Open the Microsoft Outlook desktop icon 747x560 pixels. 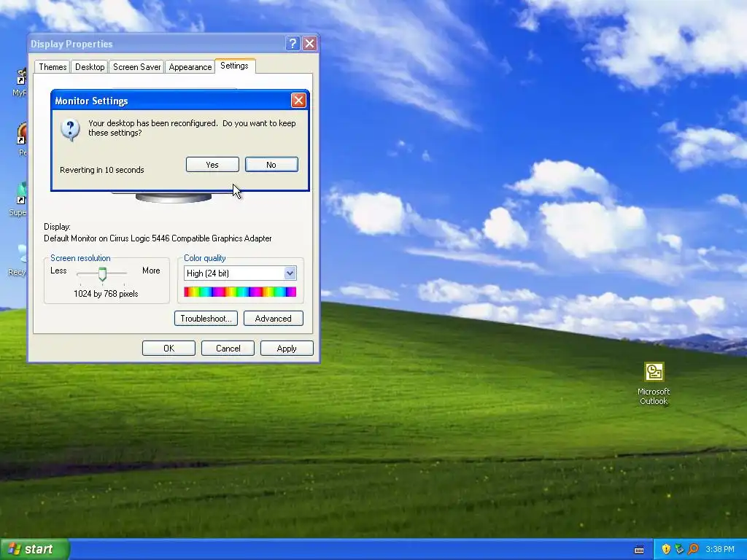point(654,384)
